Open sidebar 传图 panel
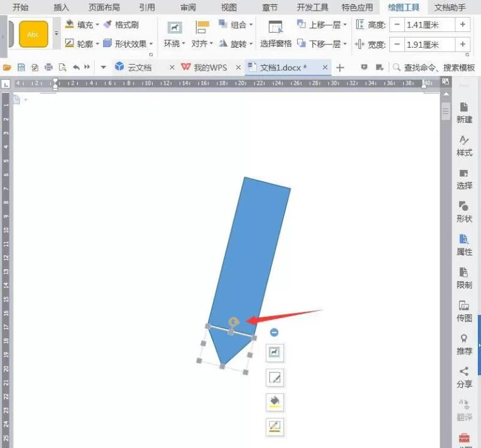The width and height of the screenshot is (481, 448). point(464,311)
